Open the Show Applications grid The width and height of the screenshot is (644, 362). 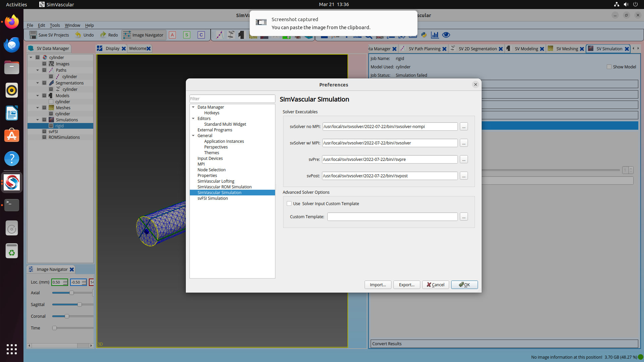pos(12,349)
